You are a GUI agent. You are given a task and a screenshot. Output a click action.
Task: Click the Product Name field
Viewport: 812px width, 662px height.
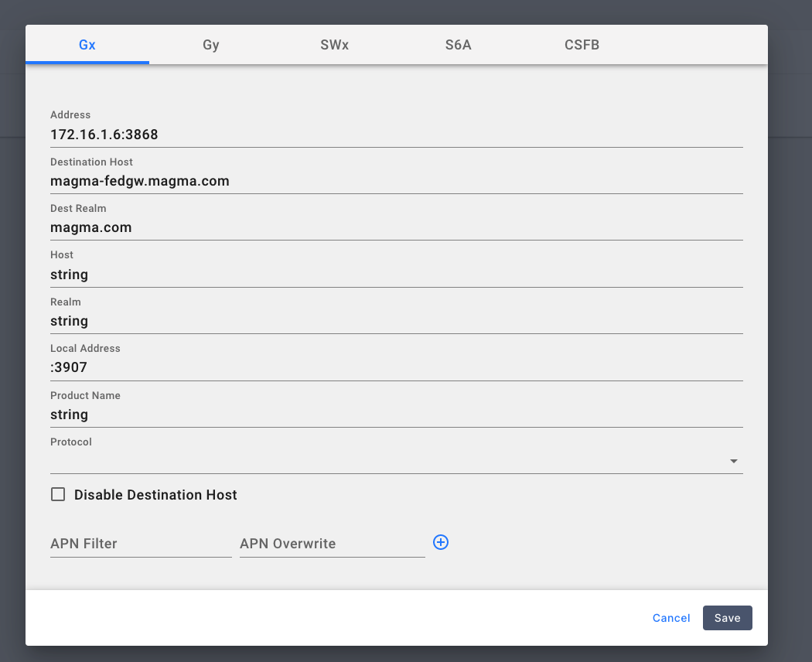tap(396, 415)
